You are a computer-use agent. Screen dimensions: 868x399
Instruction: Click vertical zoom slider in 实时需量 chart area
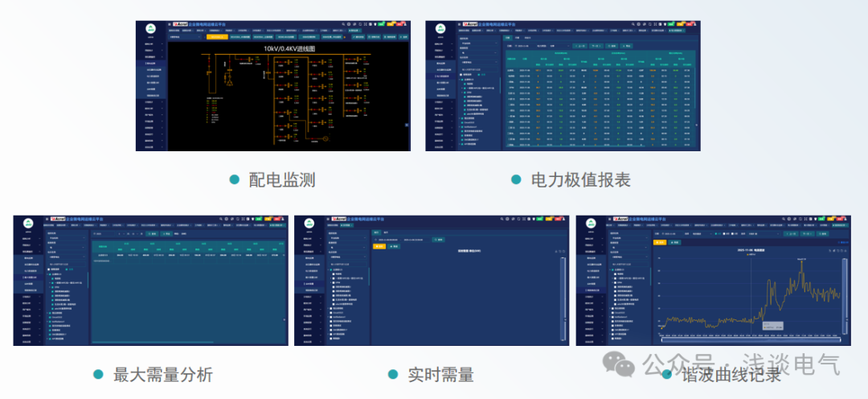(x=563, y=298)
